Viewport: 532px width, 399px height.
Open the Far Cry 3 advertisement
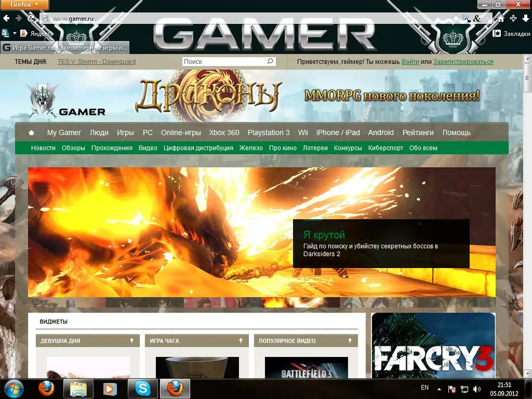433,345
